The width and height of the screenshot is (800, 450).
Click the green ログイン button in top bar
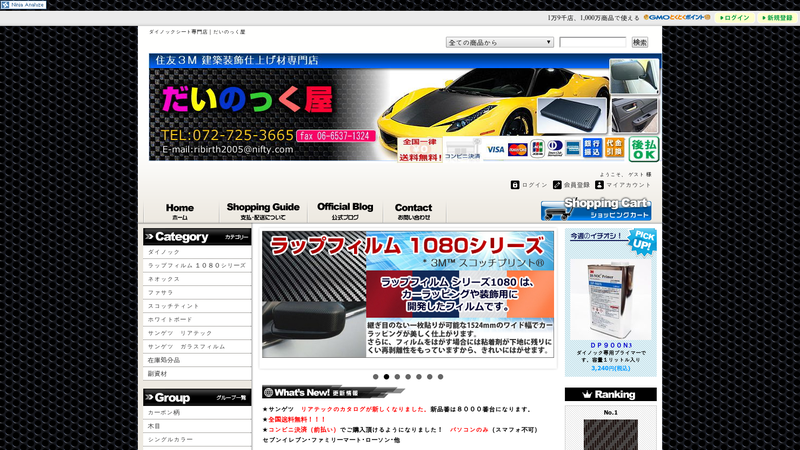(735, 18)
